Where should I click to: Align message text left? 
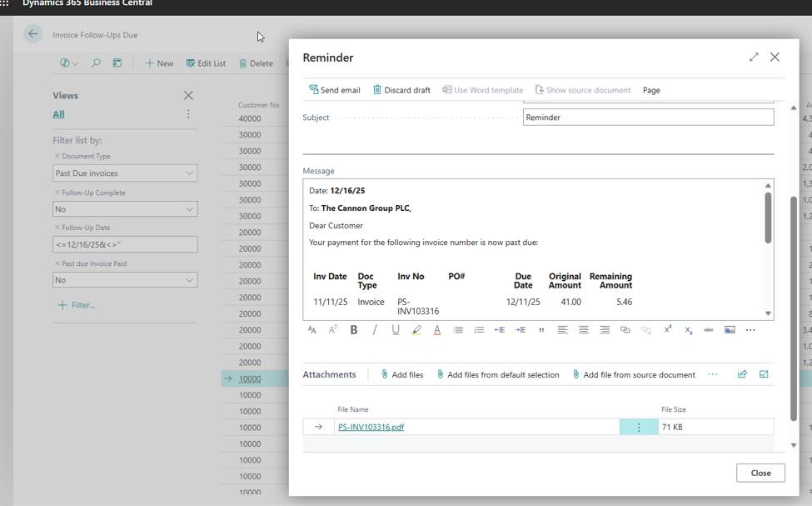pos(562,330)
